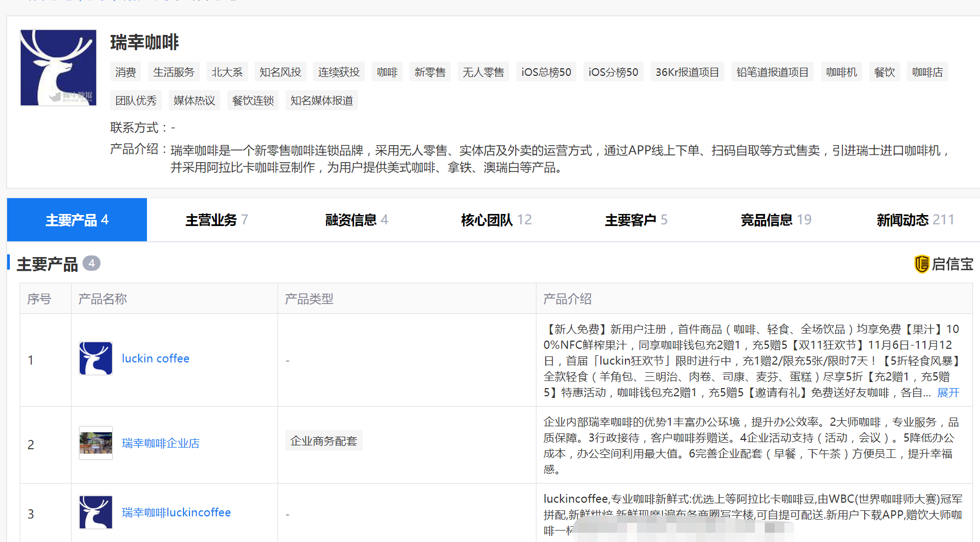Open the 主要客户 tab
Viewport: 980px width, 542px height.
tap(636, 220)
